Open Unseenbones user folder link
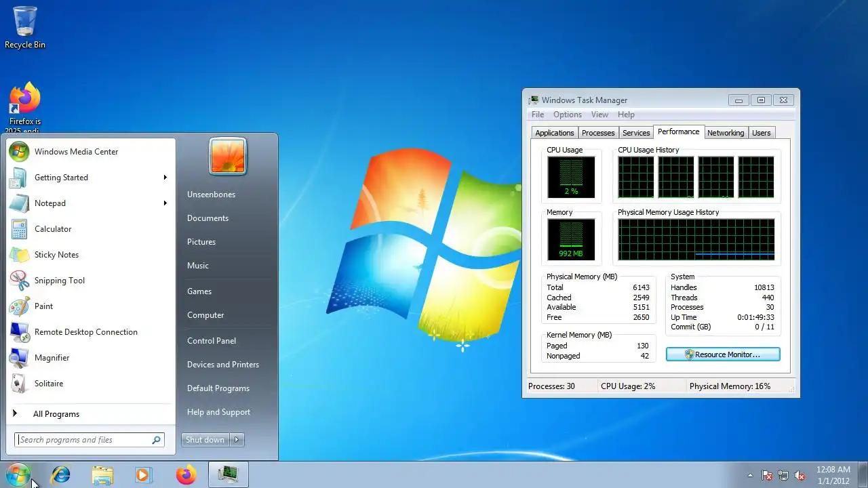Screen dimensions: 868x488 [211, 195]
